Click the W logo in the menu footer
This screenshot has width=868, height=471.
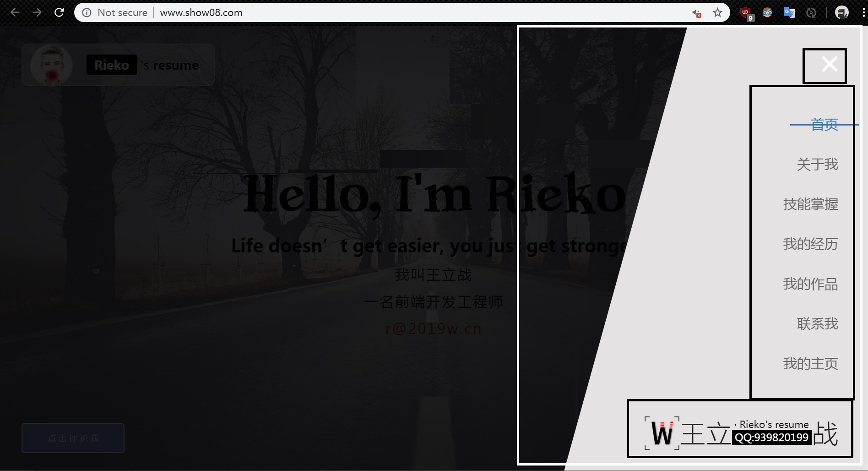tap(662, 433)
